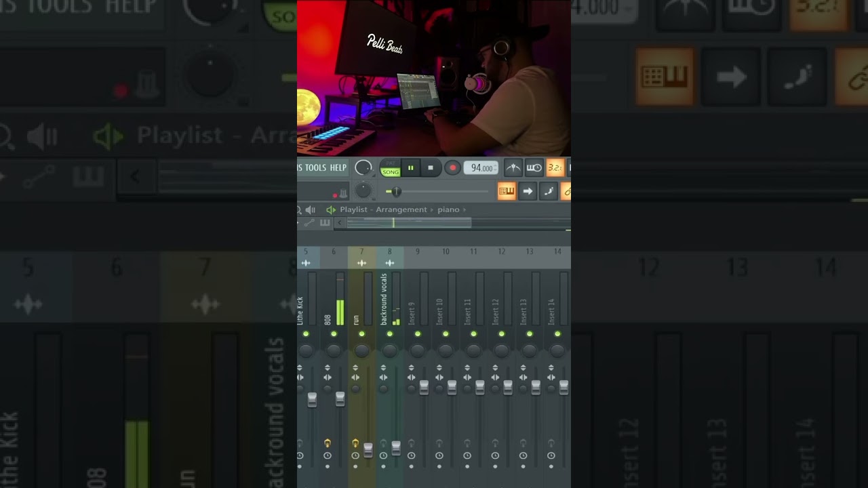Click the pan knob on the 808 track
The height and width of the screenshot is (488, 868).
tap(334, 350)
